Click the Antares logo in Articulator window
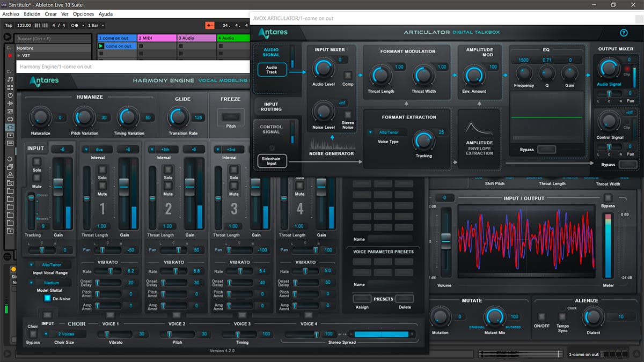The height and width of the screenshot is (362, 644). pyautogui.click(x=273, y=33)
